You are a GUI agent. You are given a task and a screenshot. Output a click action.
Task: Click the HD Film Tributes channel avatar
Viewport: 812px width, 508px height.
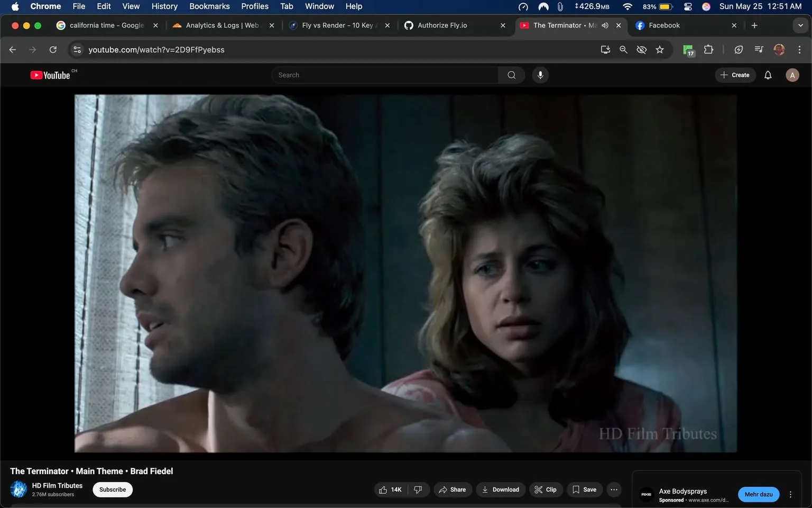click(19, 489)
